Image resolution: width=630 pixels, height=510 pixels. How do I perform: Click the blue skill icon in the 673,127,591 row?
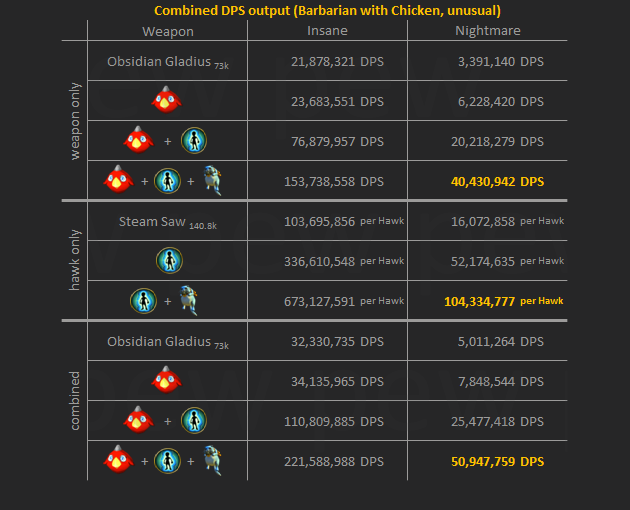coord(144,300)
